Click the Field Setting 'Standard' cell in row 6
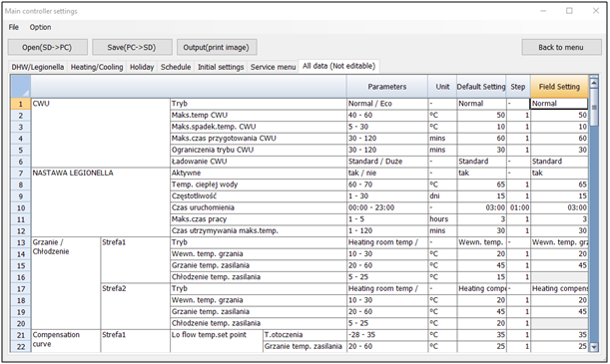Image resolution: width=610 pixels, height=364 pixels. (x=559, y=162)
